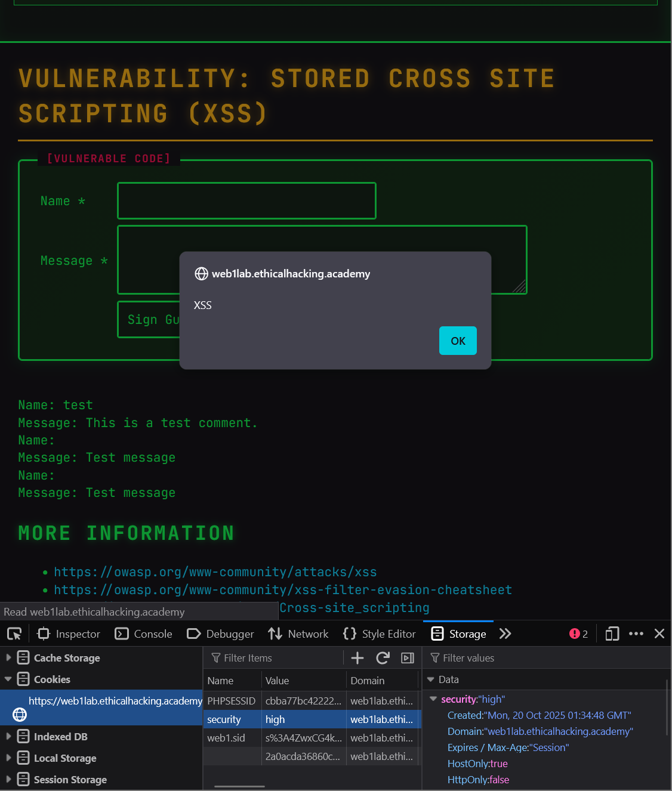672x791 pixels.
Task: Open the Network tab
Action: coord(298,634)
